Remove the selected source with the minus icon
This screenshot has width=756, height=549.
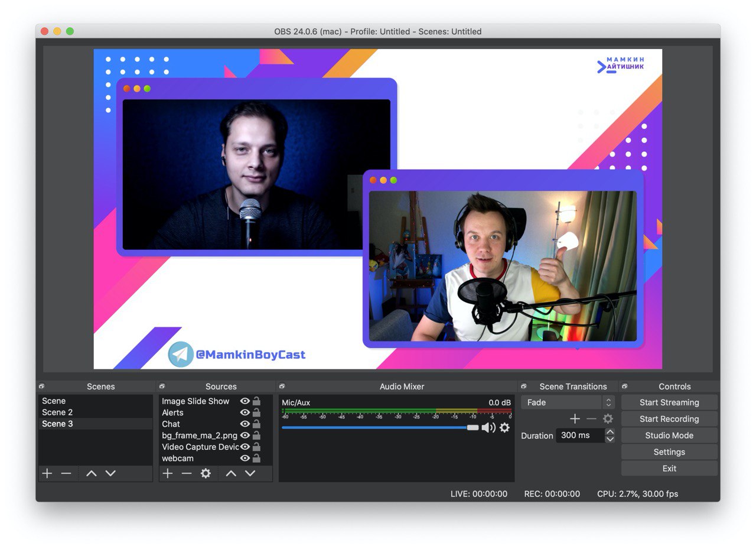187,473
